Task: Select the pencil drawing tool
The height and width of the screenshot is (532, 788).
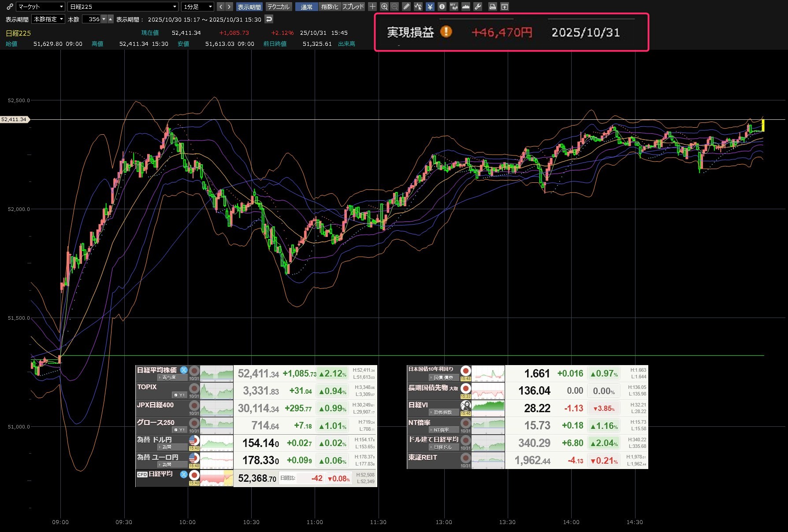Action: 406,7
